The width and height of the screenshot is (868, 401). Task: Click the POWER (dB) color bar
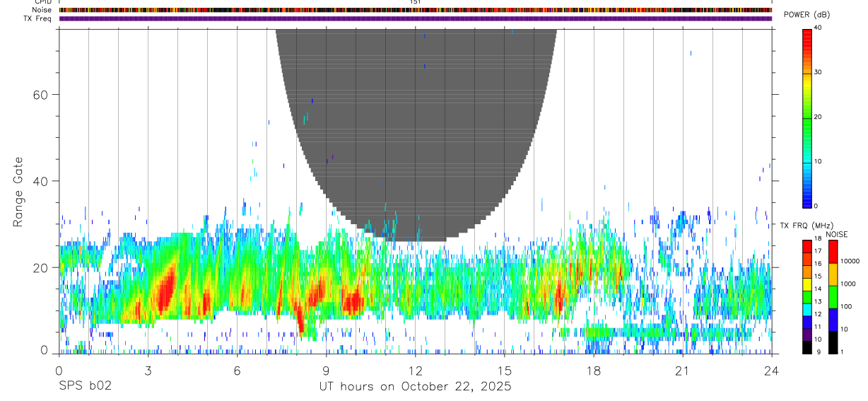pyautogui.click(x=807, y=117)
